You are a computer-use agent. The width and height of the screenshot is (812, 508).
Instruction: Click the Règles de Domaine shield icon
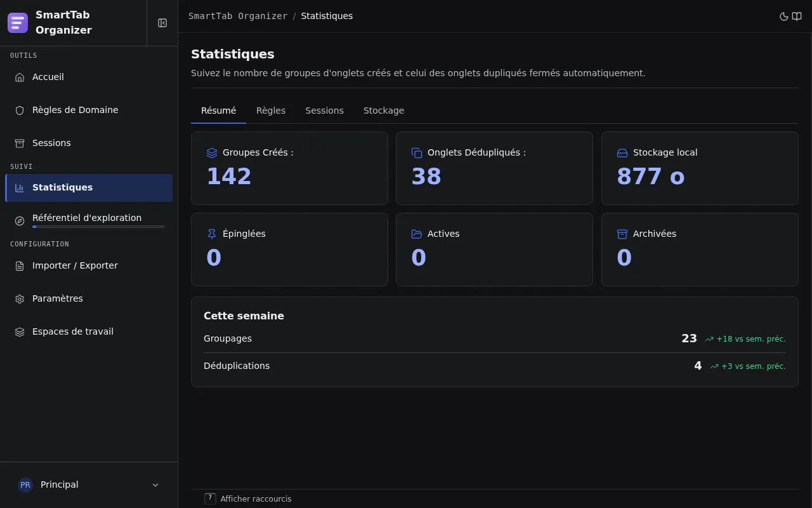tap(20, 110)
